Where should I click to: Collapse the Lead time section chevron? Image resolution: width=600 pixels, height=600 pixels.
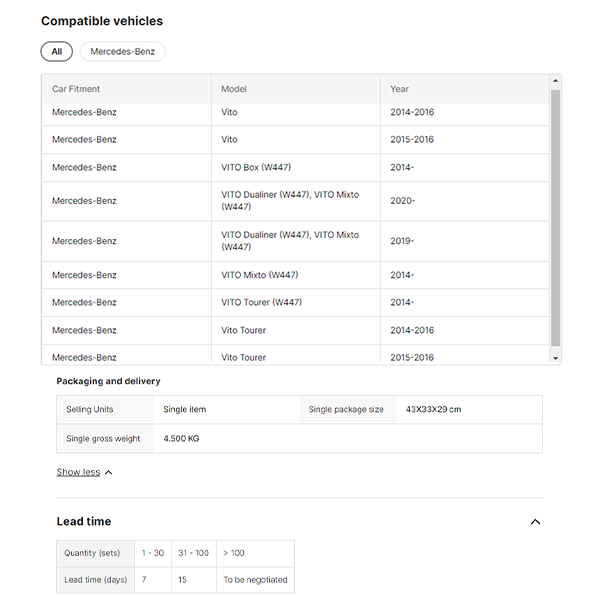[535, 522]
